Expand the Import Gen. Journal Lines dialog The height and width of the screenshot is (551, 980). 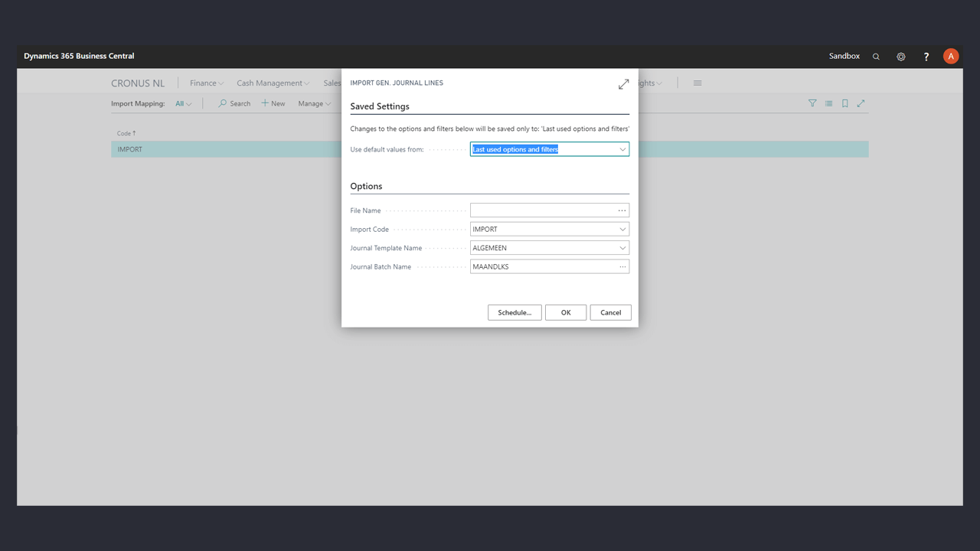point(624,84)
